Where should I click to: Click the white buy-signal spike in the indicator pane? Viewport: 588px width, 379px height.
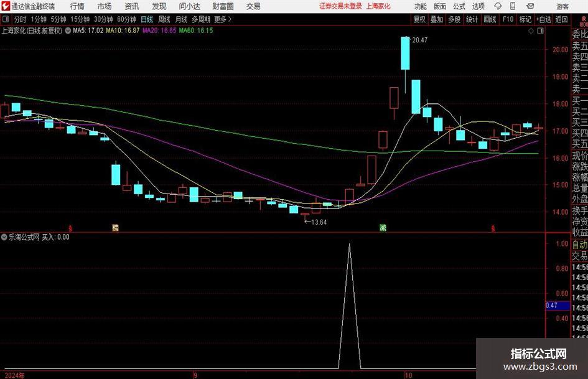click(x=350, y=306)
